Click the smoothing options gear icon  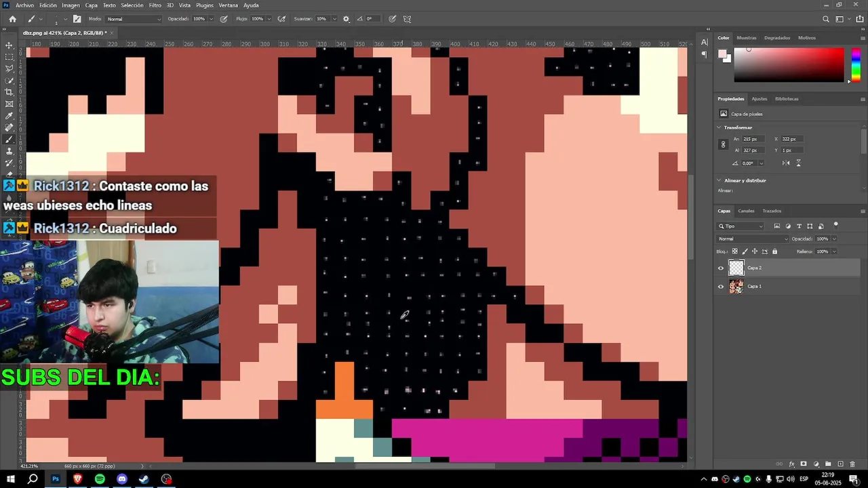[347, 19]
